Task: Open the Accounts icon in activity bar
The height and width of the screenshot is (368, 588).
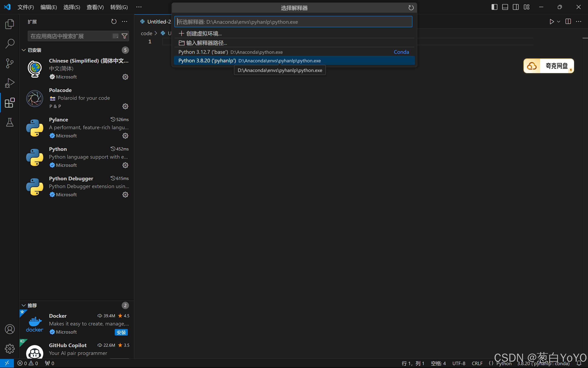Action: pos(10,329)
